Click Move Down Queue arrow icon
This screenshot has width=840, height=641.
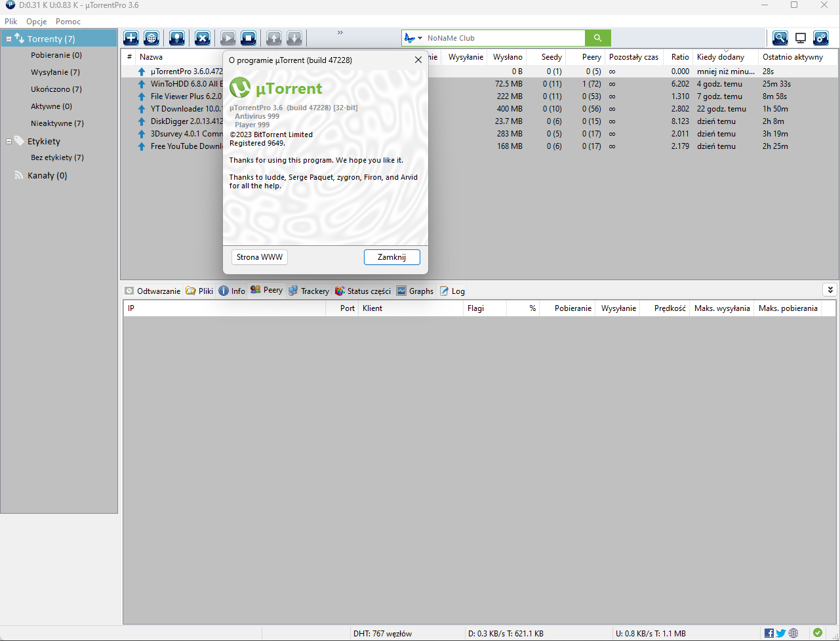point(294,38)
